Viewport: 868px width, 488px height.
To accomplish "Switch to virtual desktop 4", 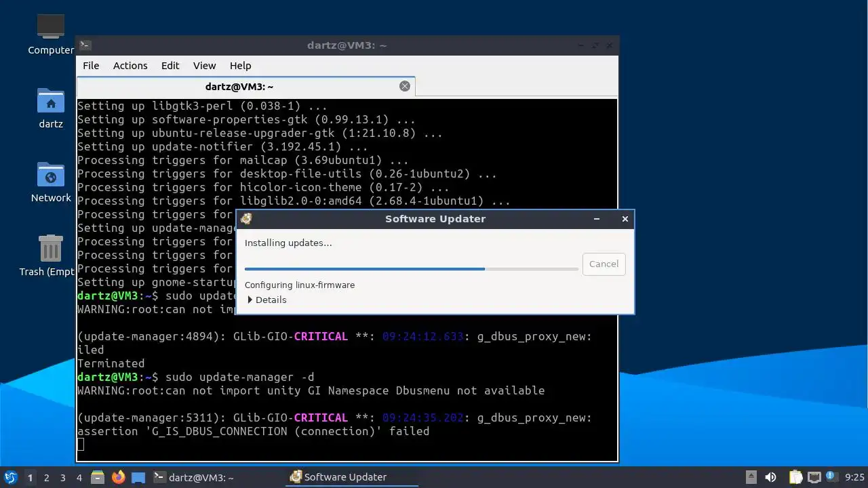I will (x=79, y=477).
